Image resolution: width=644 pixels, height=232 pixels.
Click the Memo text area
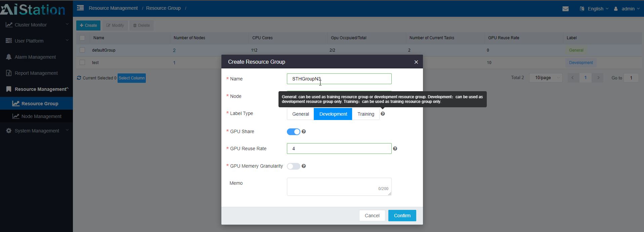click(339, 187)
